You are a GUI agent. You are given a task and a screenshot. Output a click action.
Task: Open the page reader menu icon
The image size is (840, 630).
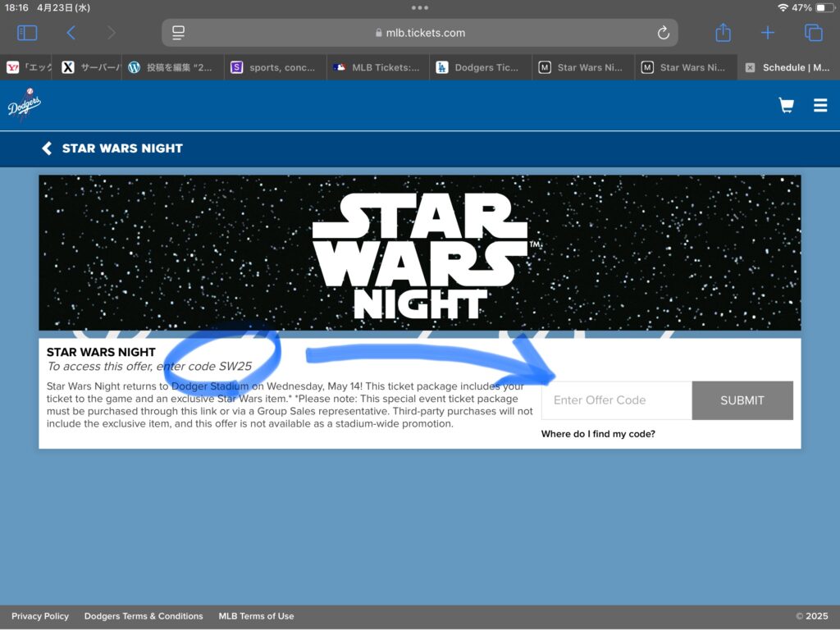coord(178,33)
